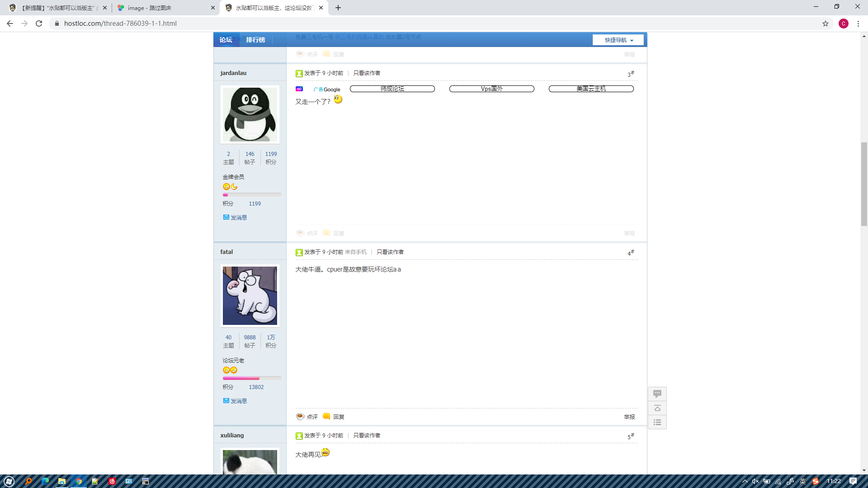Expand the hidden system tray icons chevron
This screenshot has width=868, height=488.
745,481
